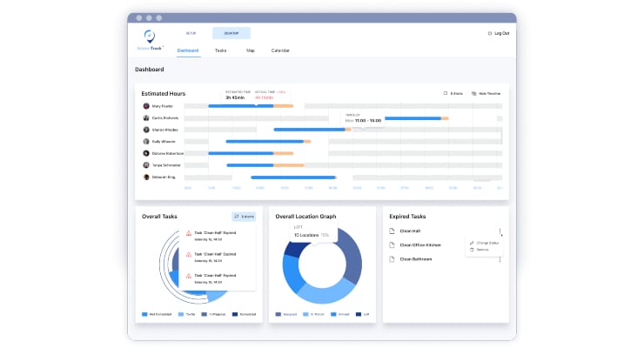This screenshot has height=348, width=644.
Task: Click the Log Out icon
Action: click(x=490, y=33)
